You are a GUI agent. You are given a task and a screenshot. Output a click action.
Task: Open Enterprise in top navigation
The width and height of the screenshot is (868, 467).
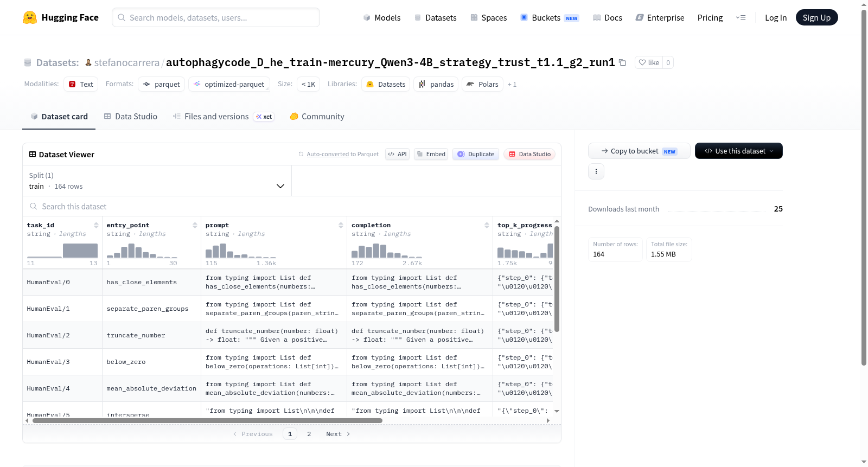(x=660, y=17)
